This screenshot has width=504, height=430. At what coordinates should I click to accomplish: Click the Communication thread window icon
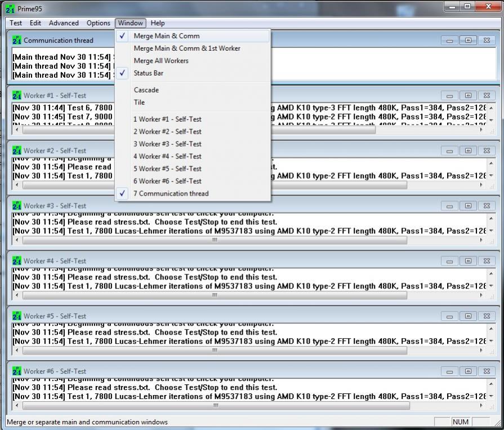(17, 41)
